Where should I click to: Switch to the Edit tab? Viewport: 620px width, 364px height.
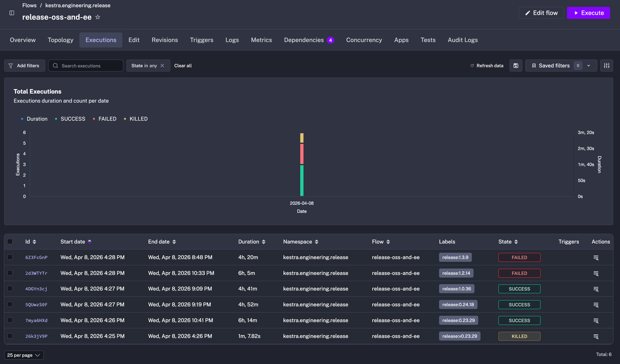pyautogui.click(x=134, y=40)
